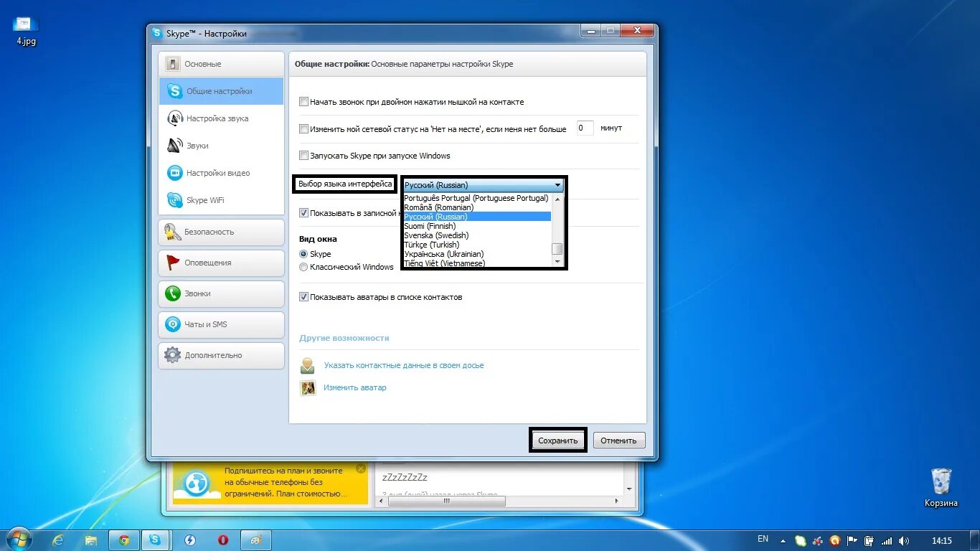Choose Українська (Ukrainian) from language list
The width and height of the screenshot is (980, 551).
pos(476,254)
